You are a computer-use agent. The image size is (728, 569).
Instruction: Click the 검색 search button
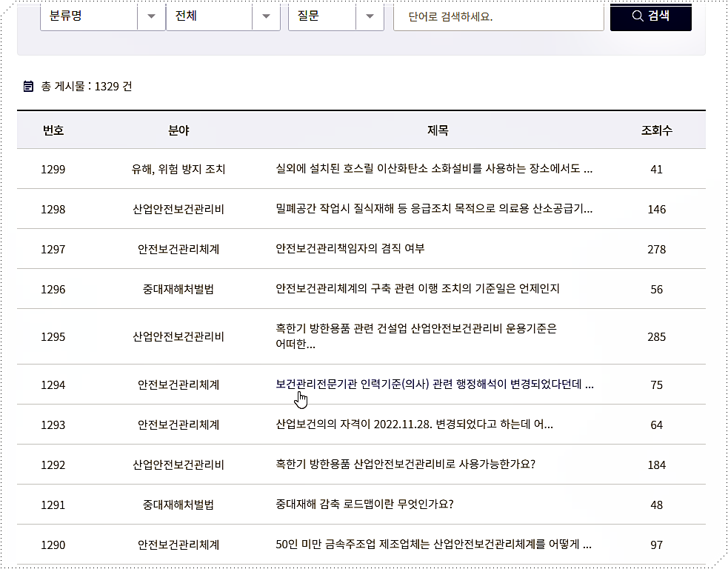click(650, 18)
